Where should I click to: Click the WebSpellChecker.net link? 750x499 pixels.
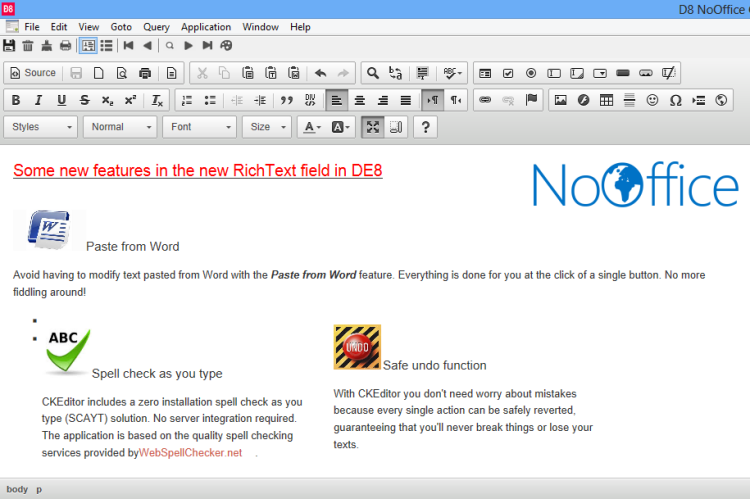click(x=190, y=453)
